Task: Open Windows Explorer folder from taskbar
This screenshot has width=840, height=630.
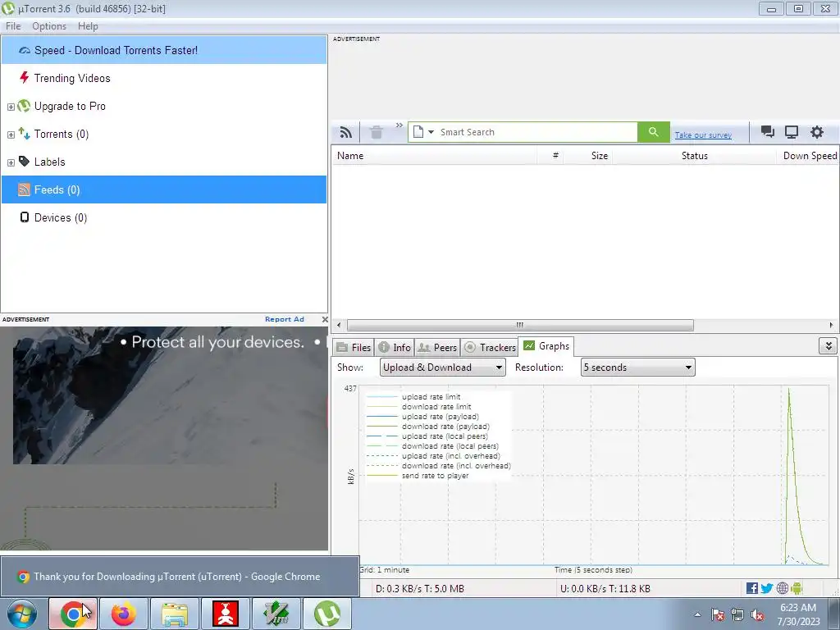Action: pyautogui.click(x=175, y=614)
